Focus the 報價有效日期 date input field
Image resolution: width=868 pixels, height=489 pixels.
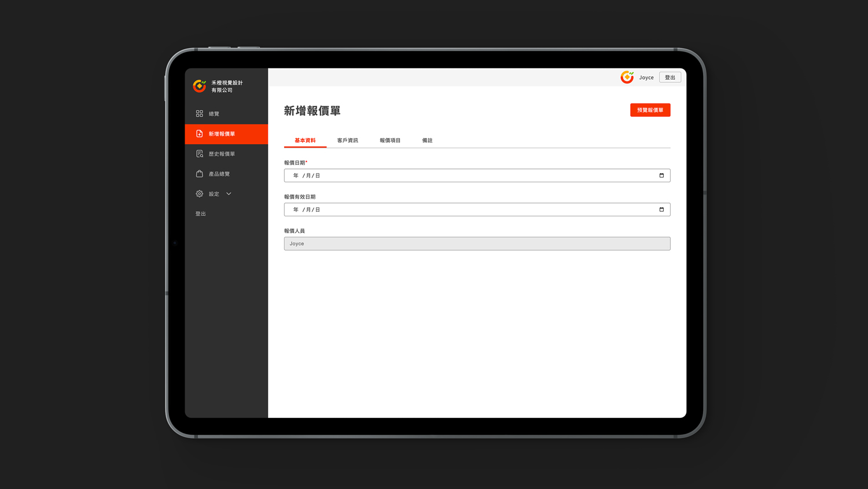[x=463, y=209]
